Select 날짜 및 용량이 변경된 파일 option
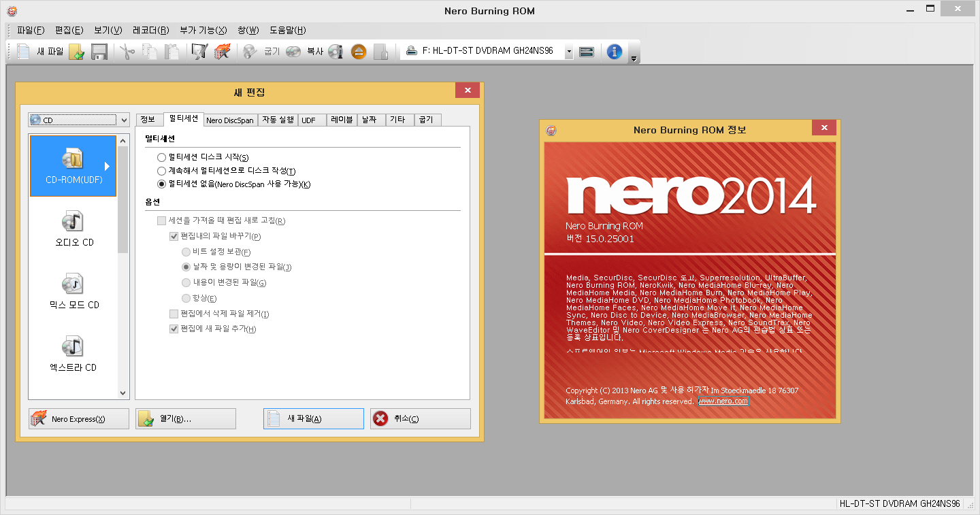This screenshot has height=515, width=980. click(186, 267)
